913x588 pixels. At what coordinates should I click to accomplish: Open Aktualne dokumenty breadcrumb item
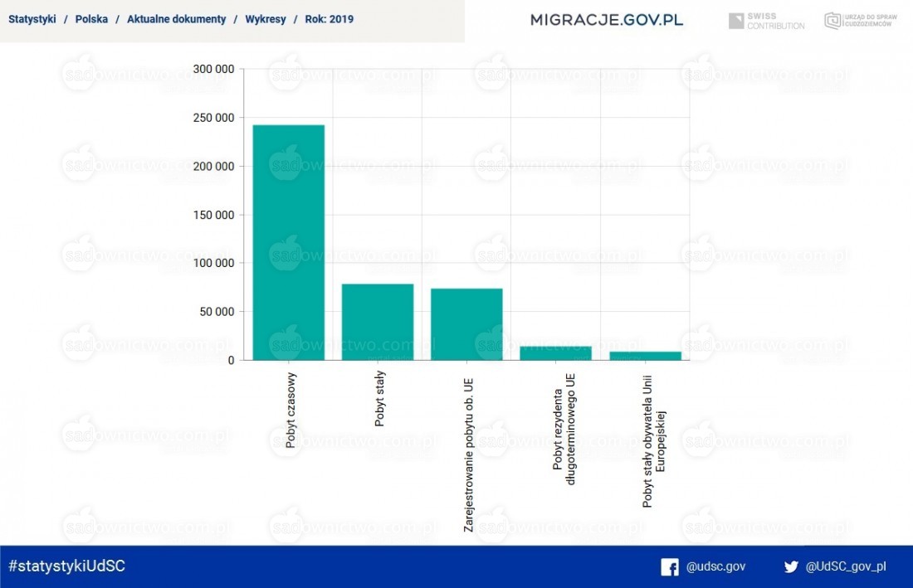point(177,19)
